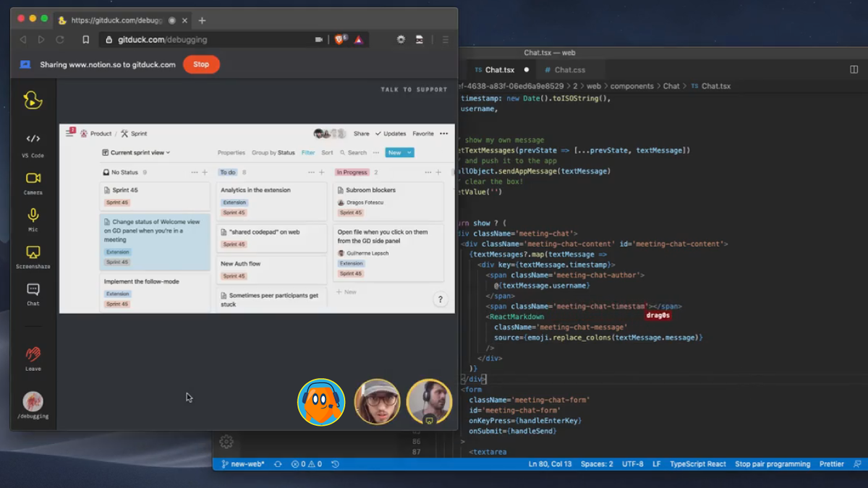The width and height of the screenshot is (868, 488).
Task: Create a New Notion item
Action: 394,153
